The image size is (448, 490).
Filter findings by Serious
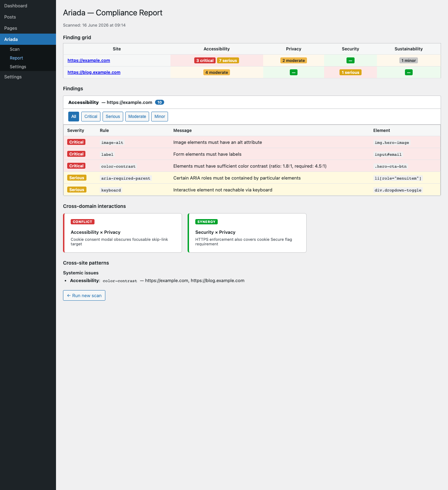tap(113, 117)
